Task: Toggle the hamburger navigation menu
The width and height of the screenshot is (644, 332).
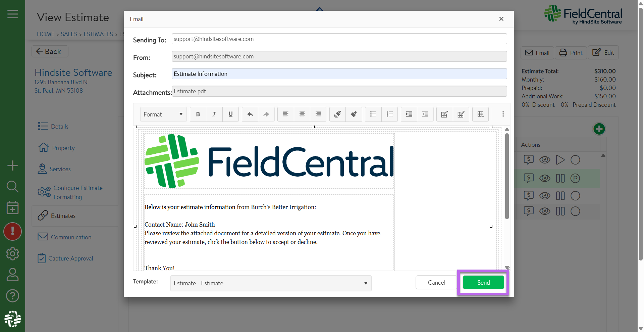Action: 12,14
